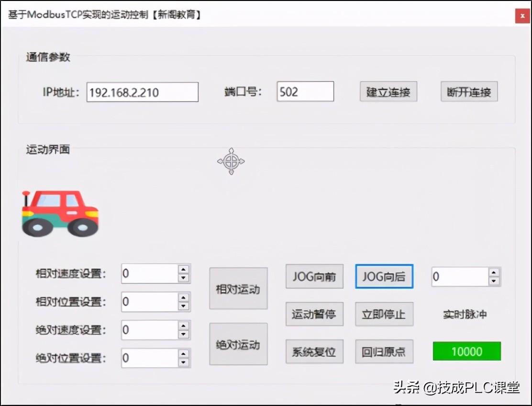Decrease 绝对速度设置 with down arrow
Image resolution: width=532 pixels, height=406 pixels.
pyautogui.click(x=184, y=334)
